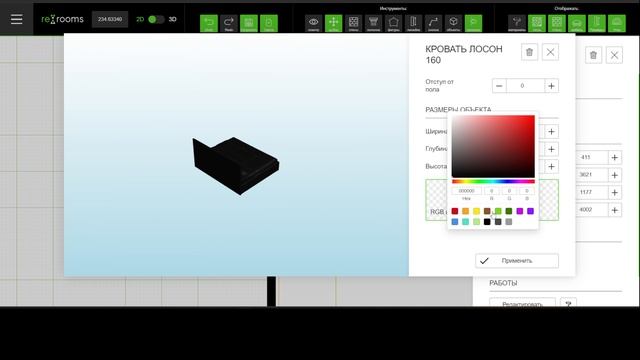Select the cube objects tool
This screenshot has height=360, width=640.
(453, 23)
